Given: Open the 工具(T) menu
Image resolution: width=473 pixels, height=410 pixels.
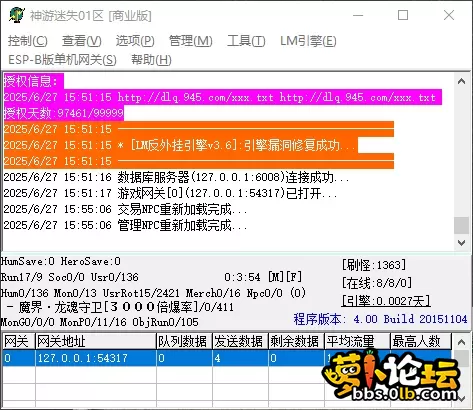Looking at the screenshot, I should 246,41.
